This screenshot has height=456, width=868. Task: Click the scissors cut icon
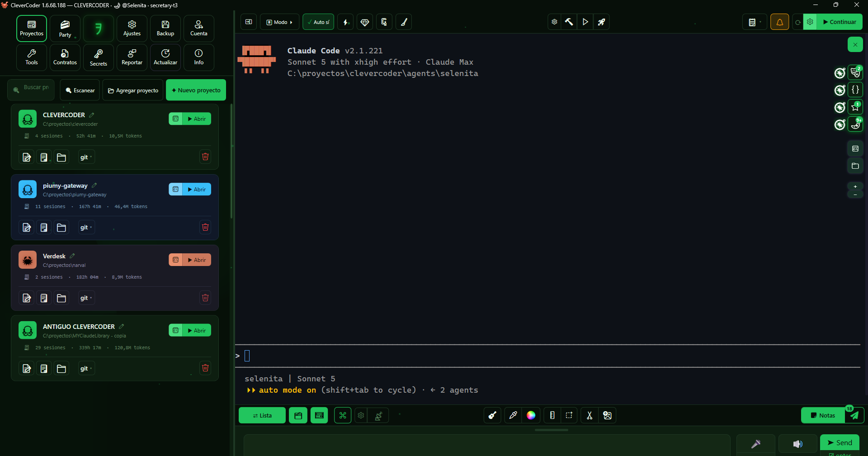tap(590, 415)
